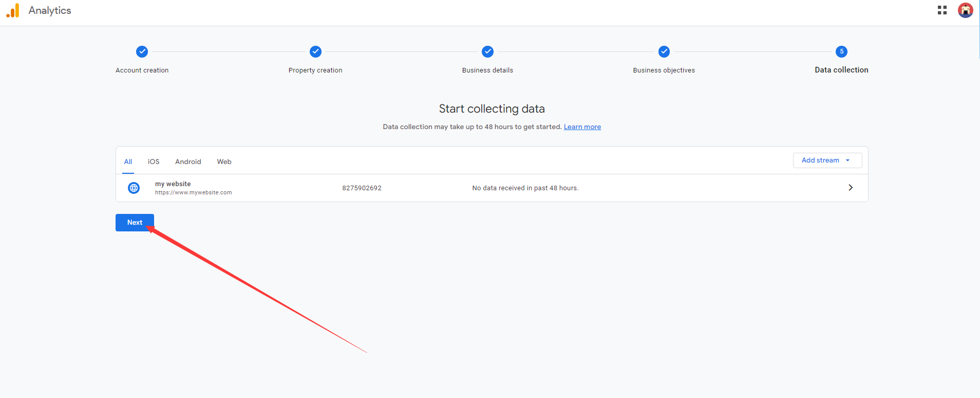The image size is (980, 398).
Task: Click the Business details step checkmark
Action: (487, 51)
